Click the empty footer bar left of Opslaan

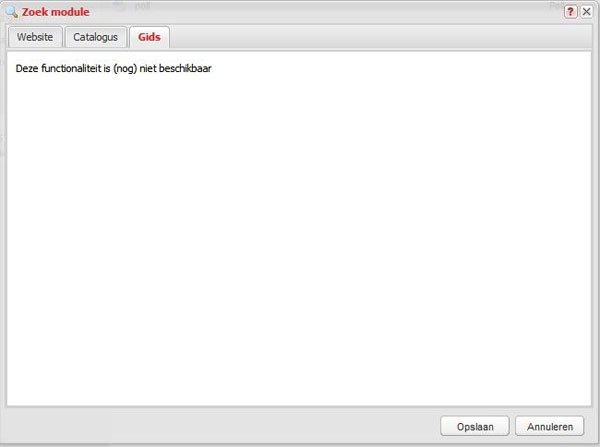coord(222,426)
